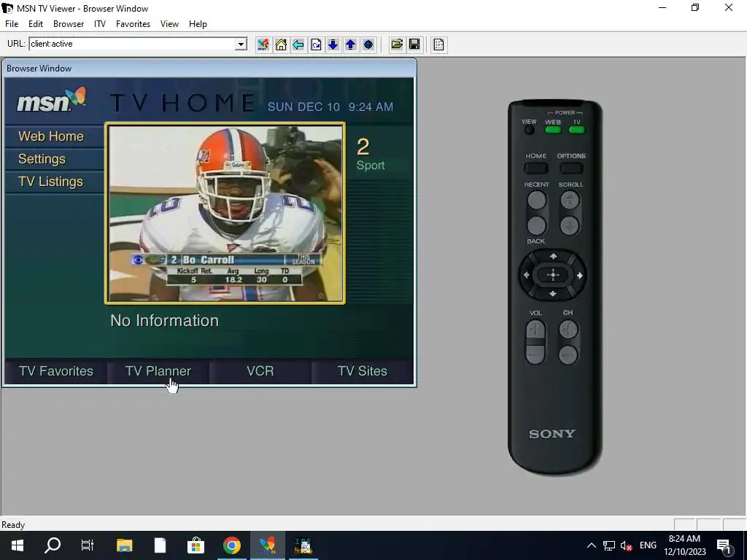
Task: Go back using the cyan left-arrow toolbar icon
Action: [x=298, y=44]
